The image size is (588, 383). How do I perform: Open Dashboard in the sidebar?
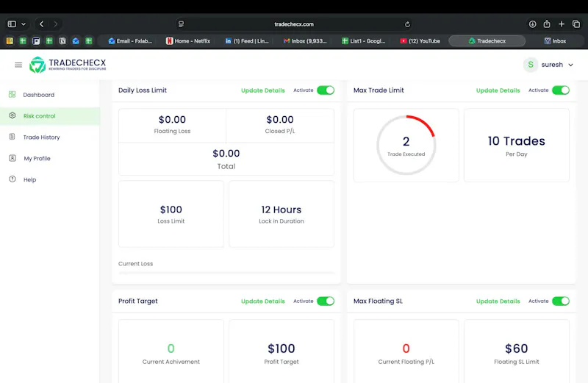click(x=50, y=95)
